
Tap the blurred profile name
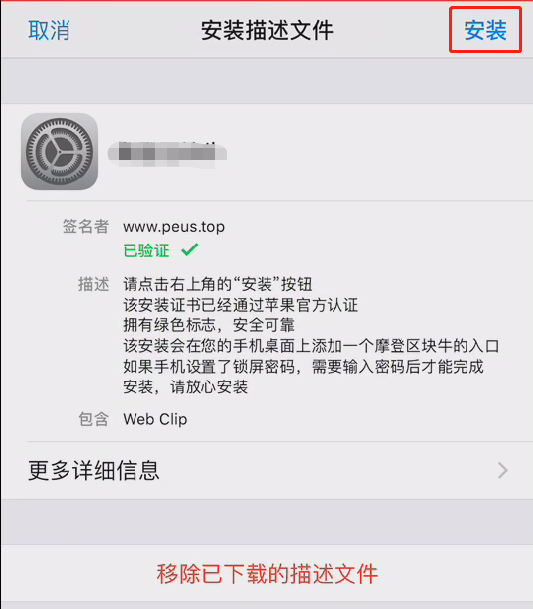167,154
